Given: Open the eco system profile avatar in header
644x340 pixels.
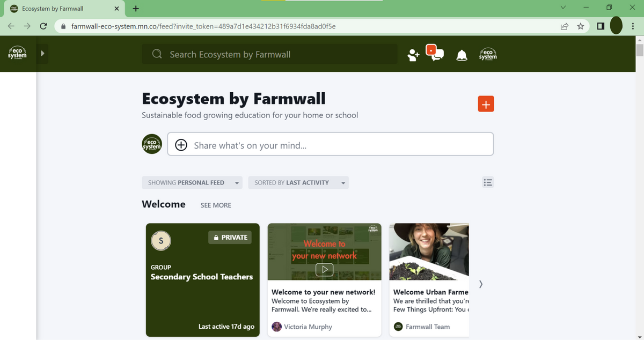Looking at the screenshot, I should pos(488,54).
